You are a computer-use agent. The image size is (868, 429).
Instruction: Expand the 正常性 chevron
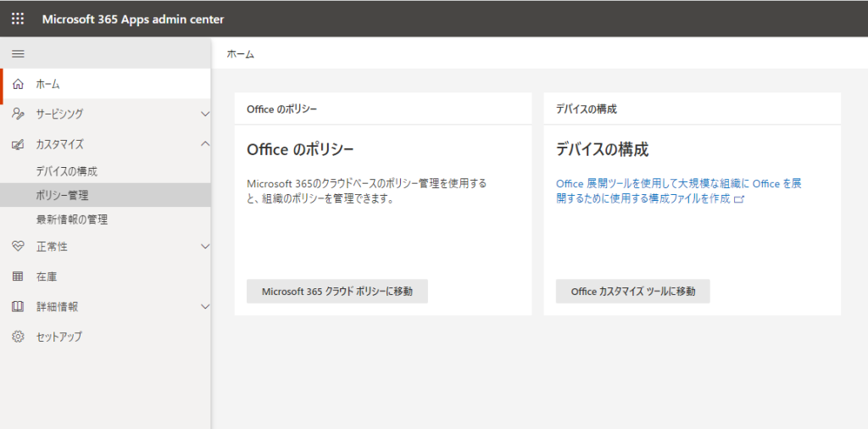(x=204, y=247)
